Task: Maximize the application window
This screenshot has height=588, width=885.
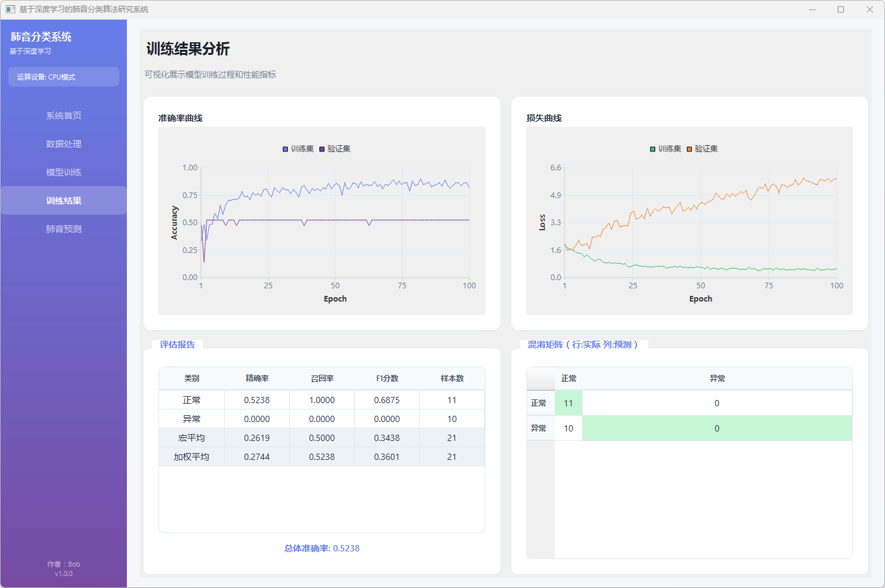Action: point(841,9)
